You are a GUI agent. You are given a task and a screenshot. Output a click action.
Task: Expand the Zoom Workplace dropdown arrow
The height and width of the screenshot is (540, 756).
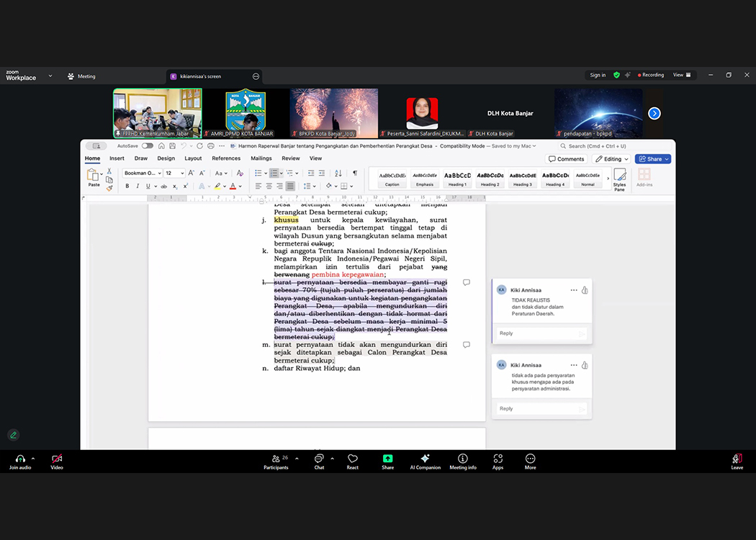pyautogui.click(x=50, y=76)
